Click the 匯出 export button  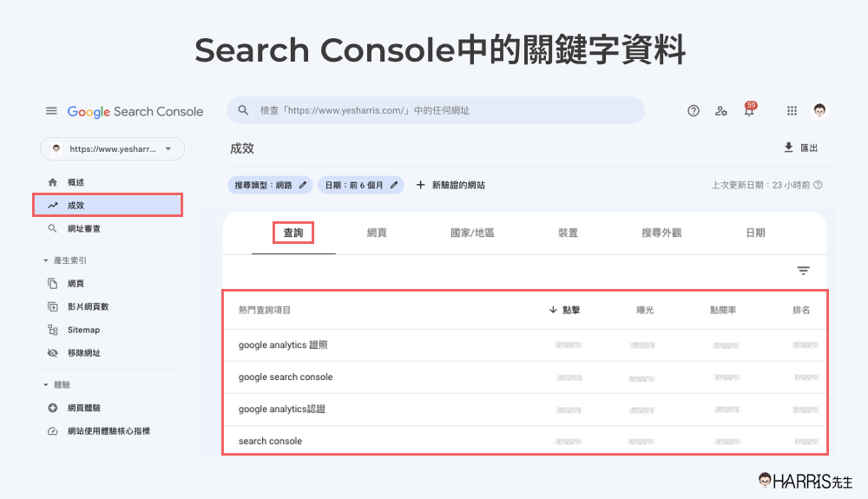coord(801,148)
